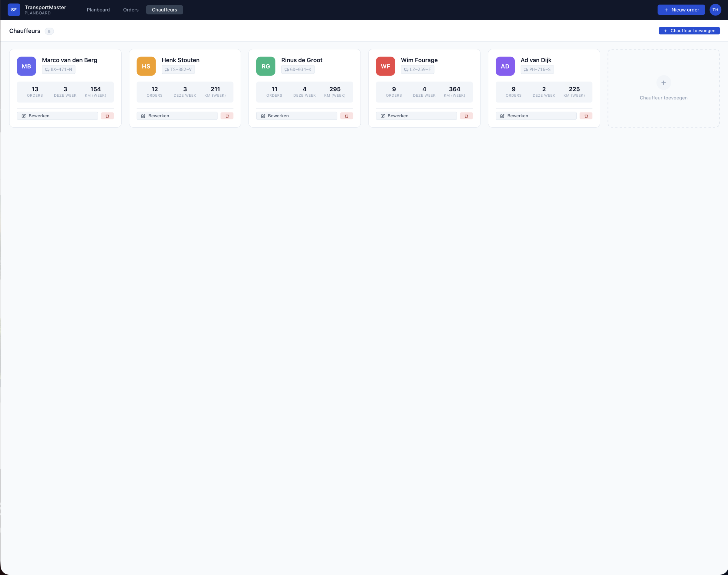Image resolution: width=728 pixels, height=575 pixels.
Task: Delete Henk Stouten using the trash icon
Action: (227, 116)
